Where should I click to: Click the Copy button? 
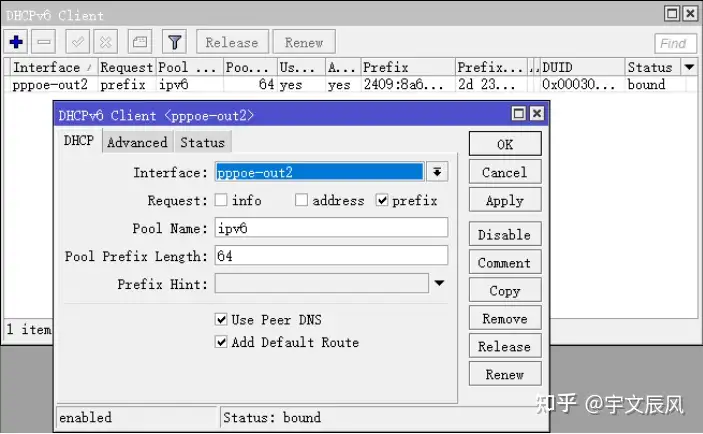click(505, 290)
